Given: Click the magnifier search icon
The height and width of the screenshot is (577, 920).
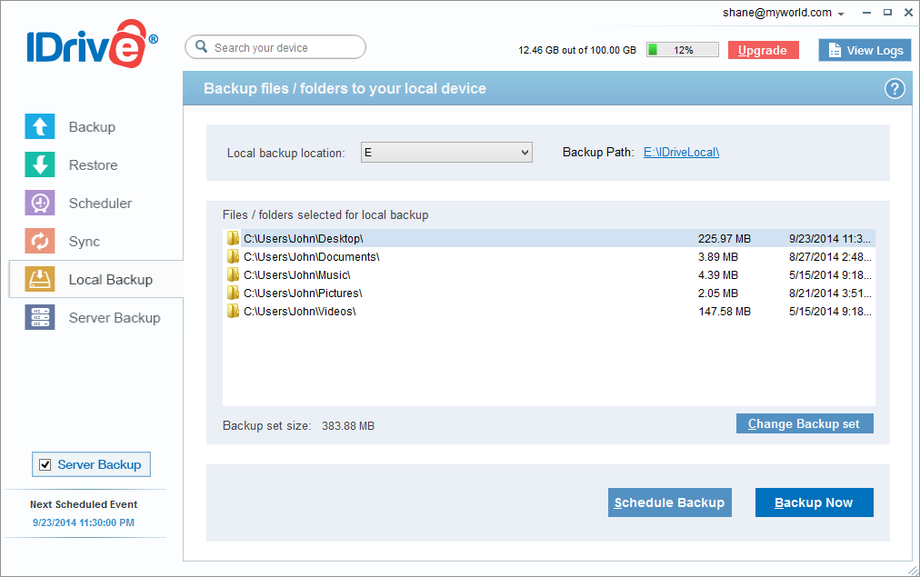Looking at the screenshot, I should pos(201,47).
